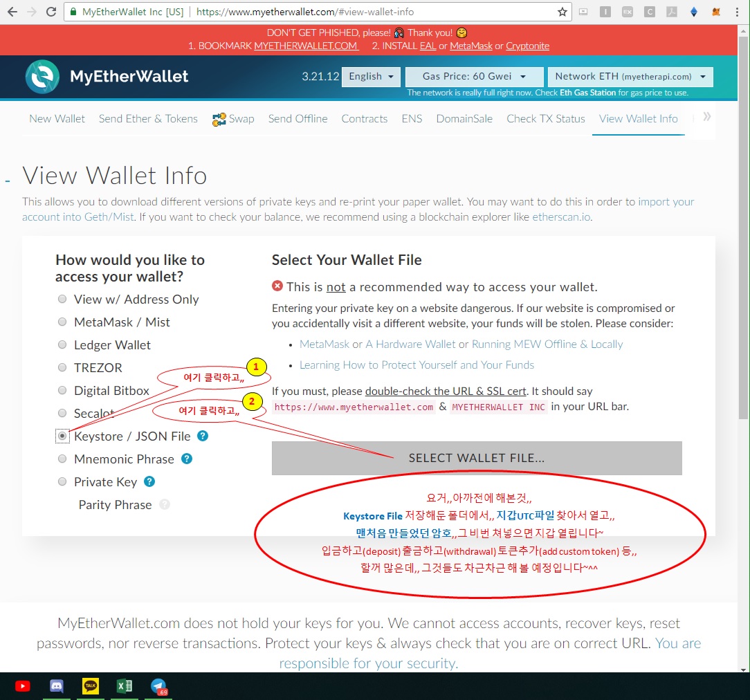The width and height of the screenshot is (750, 700).
Task: Open Discord from the taskbar
Action: pyautogui.click(x=57, y=686)
